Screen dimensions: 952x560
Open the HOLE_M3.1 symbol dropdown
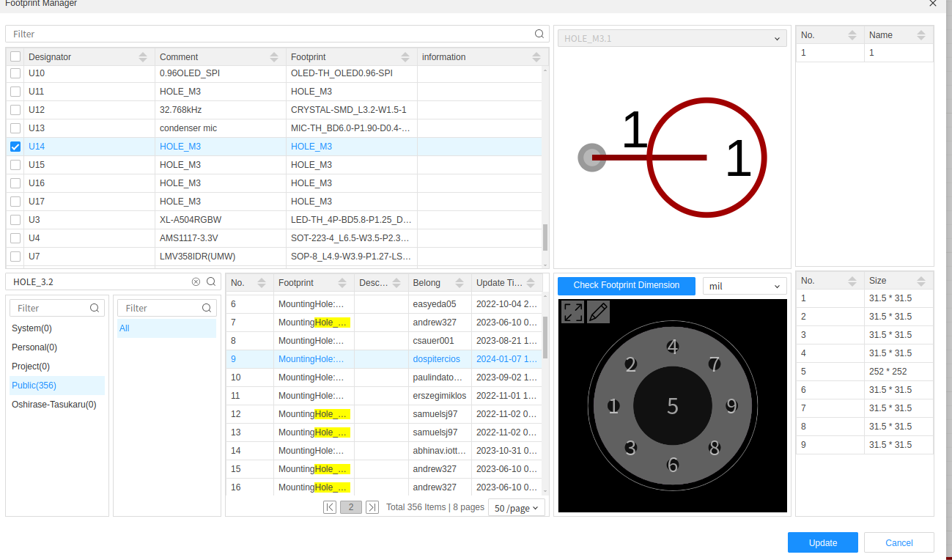pyautogui.click(x=672, y=38)
